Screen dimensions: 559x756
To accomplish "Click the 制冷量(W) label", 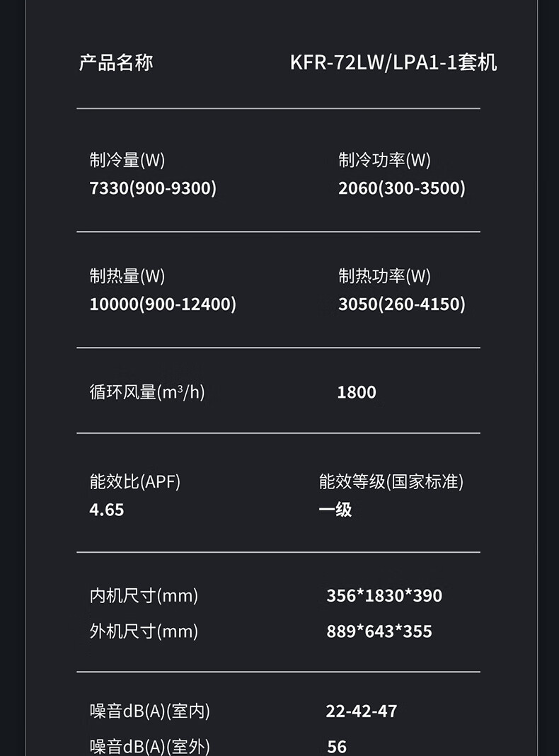I will point(127,160).
